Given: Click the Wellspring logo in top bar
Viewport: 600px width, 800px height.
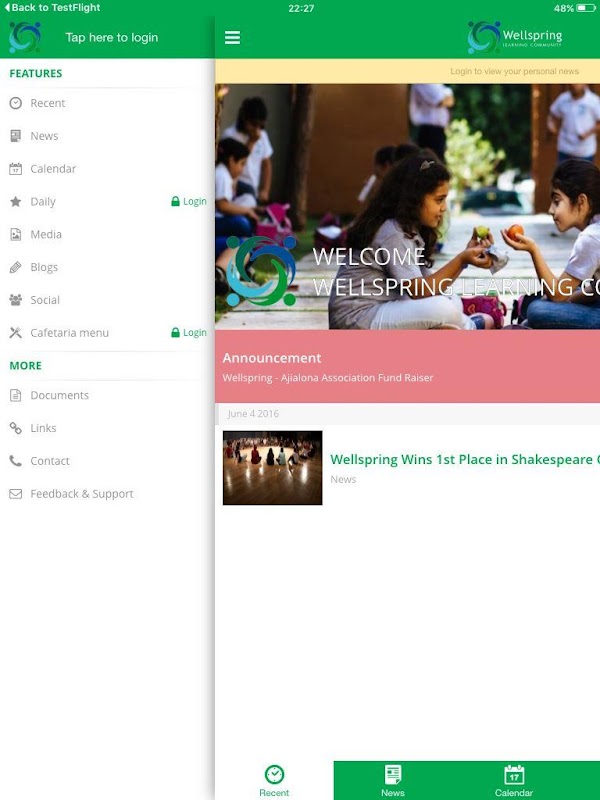Looking at the screenshot, I should pos(515,37).
